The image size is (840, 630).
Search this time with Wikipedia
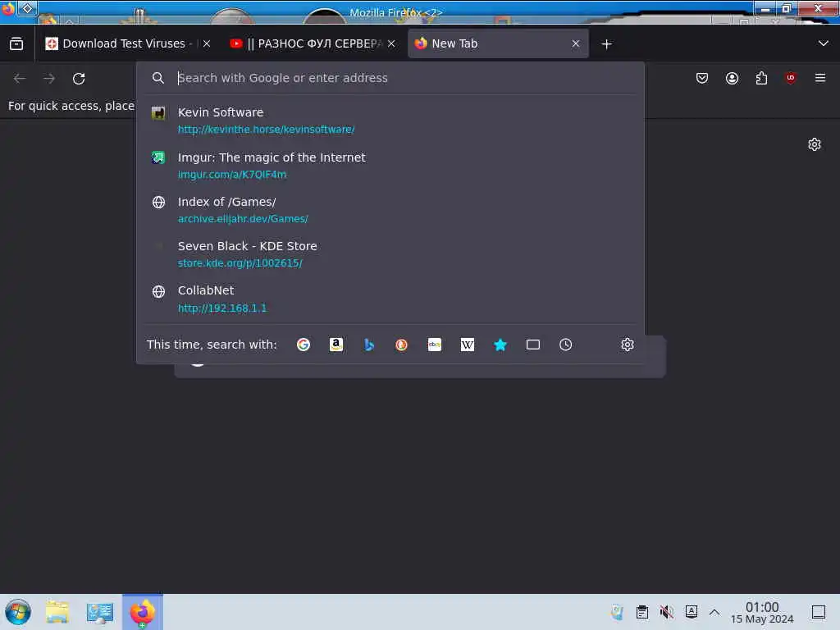(467, 345)
